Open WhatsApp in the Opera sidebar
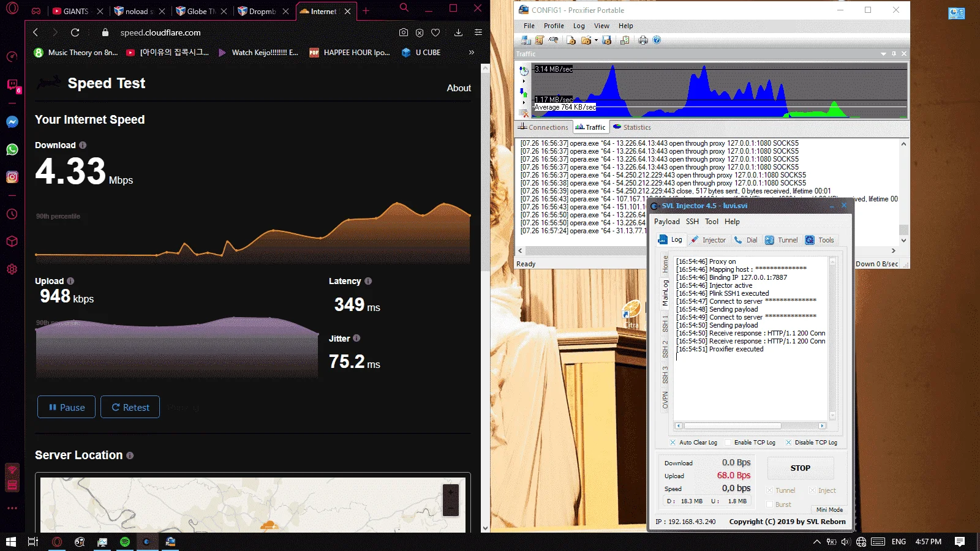The image size is (980, 551). coord(12,149)
